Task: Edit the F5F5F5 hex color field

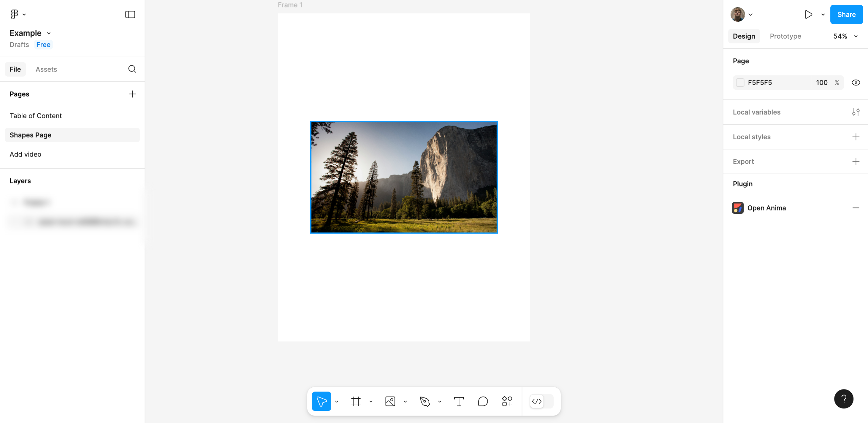Action: 772,83
